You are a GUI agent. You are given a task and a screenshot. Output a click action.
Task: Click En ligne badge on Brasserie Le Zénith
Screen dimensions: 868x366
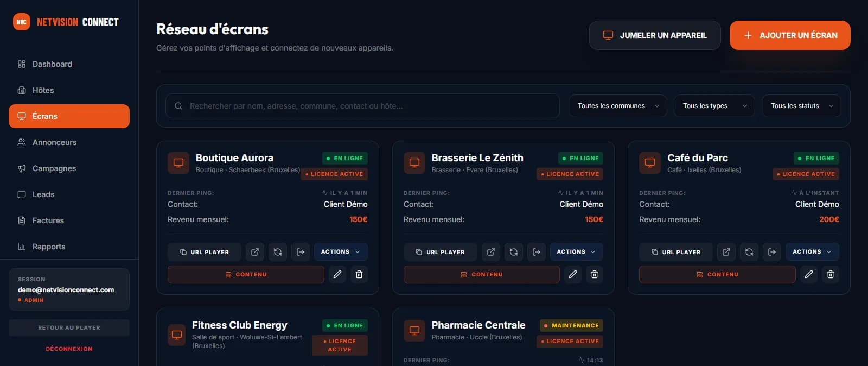[x=580, y=158]
